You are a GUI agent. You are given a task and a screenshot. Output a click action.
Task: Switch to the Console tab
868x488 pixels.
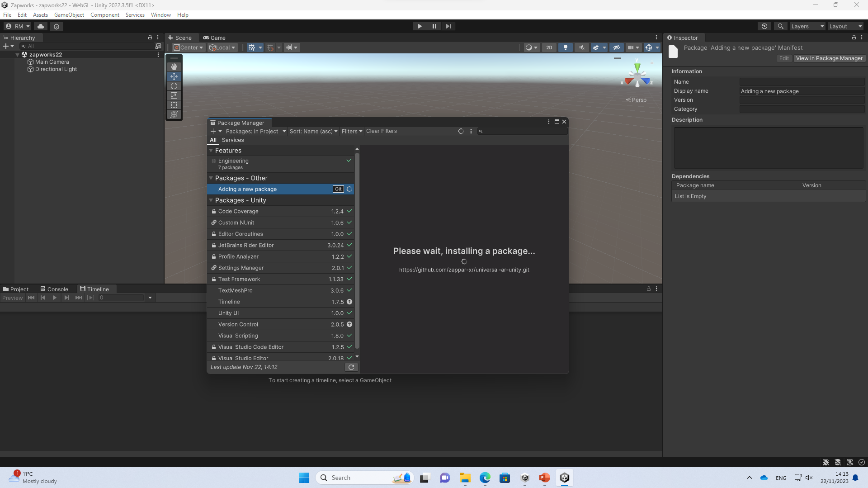(54, 289)
